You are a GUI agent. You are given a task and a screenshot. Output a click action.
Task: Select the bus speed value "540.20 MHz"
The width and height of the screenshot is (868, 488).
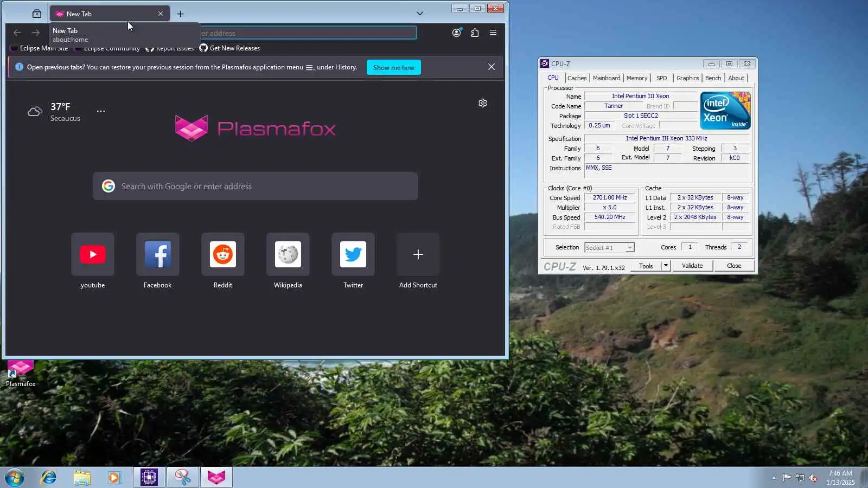tap(610, 217)
